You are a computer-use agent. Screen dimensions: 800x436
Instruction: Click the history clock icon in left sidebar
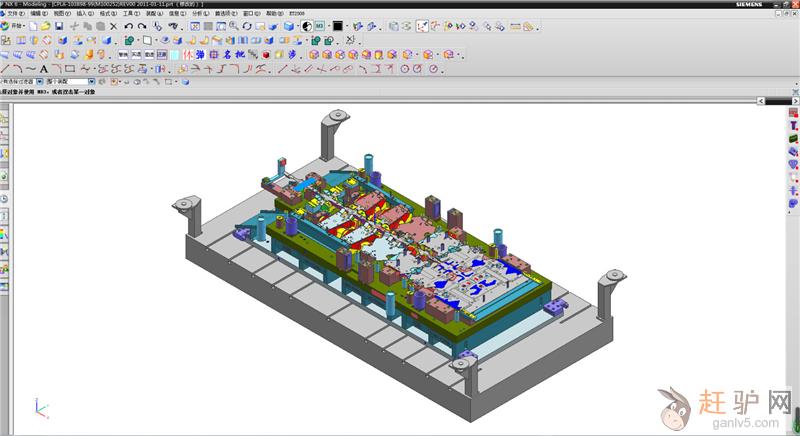pos(4,199)
